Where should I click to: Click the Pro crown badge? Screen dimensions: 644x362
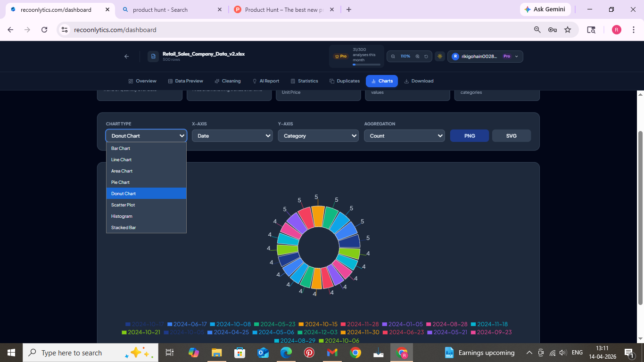[340, 57]
